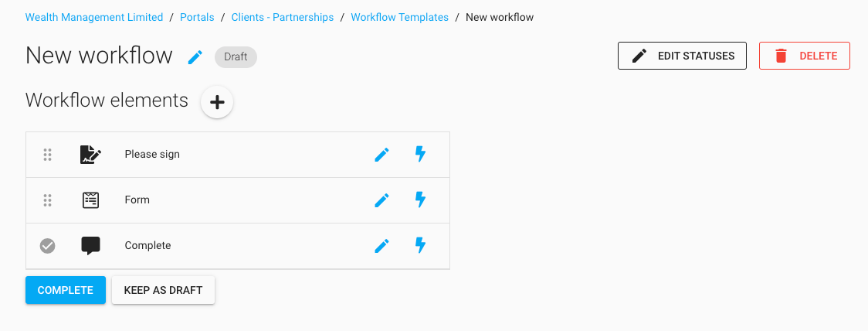This screenshot has height=331, width=868.
Task: Click the drag handle for Form row
Action: tap(47, 200)
